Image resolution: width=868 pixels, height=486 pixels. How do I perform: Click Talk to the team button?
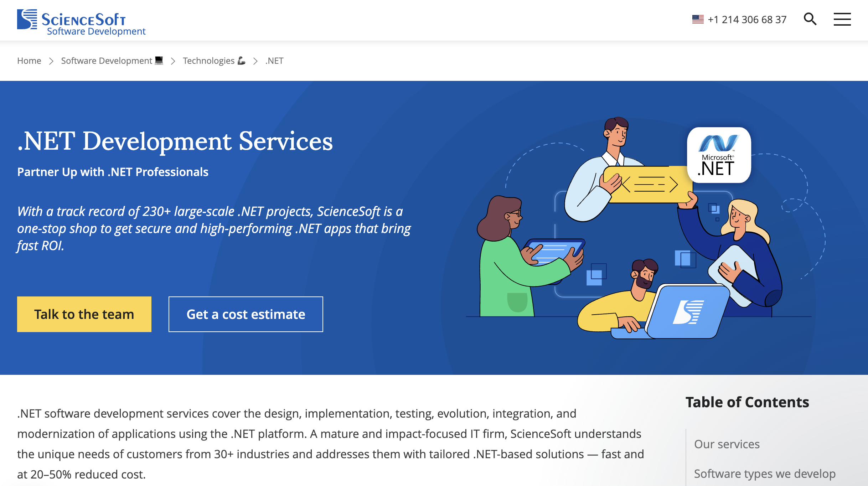(84, 314)
